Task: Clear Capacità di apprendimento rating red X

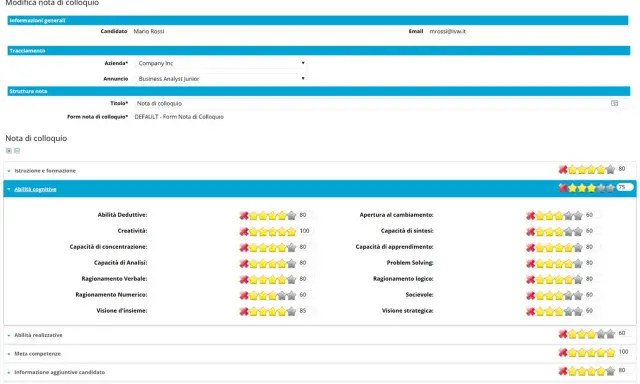Action: point(530,247)
